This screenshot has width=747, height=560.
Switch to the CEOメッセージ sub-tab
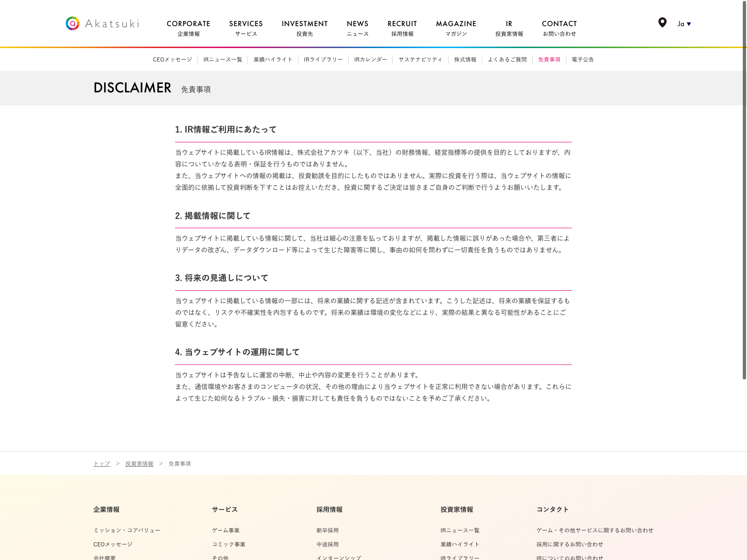pyautogui.click(x=172, y=60)
